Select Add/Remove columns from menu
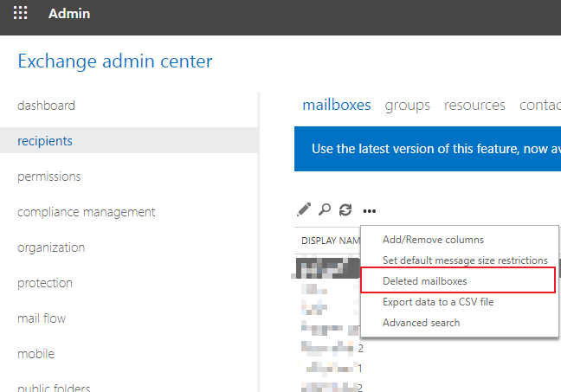561x392 pixels. pos(433,240)
